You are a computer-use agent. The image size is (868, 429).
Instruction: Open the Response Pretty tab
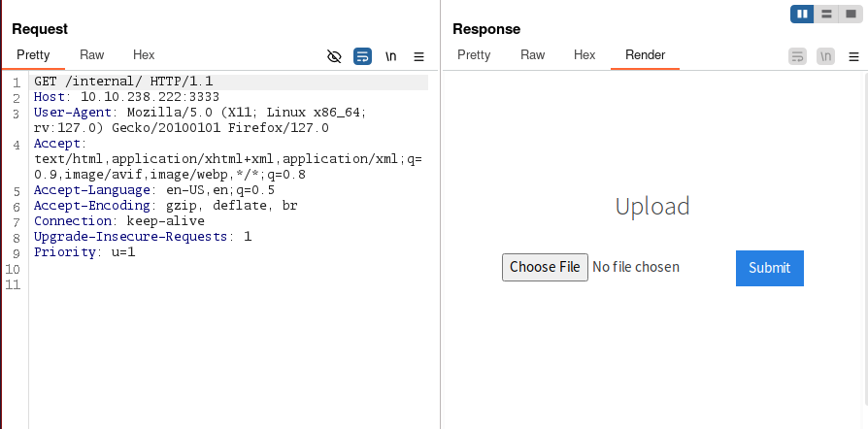474,55
